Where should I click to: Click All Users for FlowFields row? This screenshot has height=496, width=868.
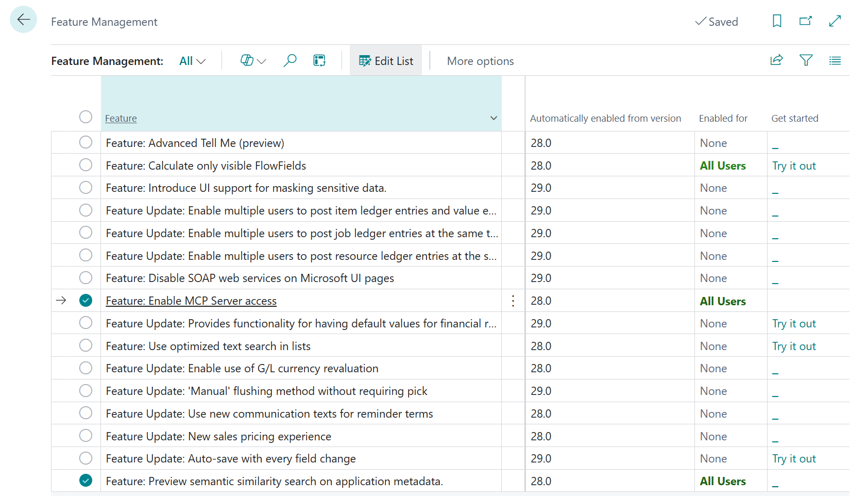coord(723,166)
